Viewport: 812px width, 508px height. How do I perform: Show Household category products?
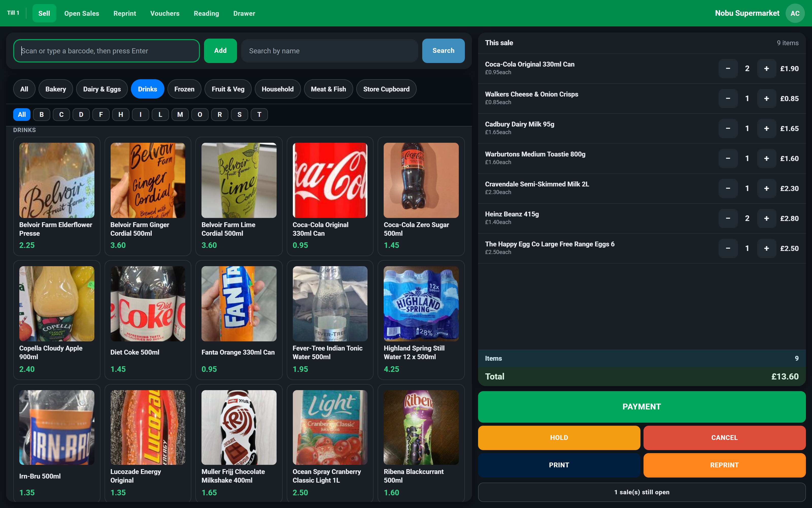point(278,89)
